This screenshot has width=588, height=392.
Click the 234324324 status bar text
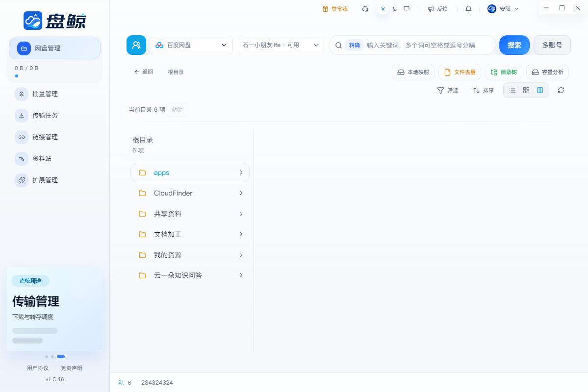pos(157,383)
